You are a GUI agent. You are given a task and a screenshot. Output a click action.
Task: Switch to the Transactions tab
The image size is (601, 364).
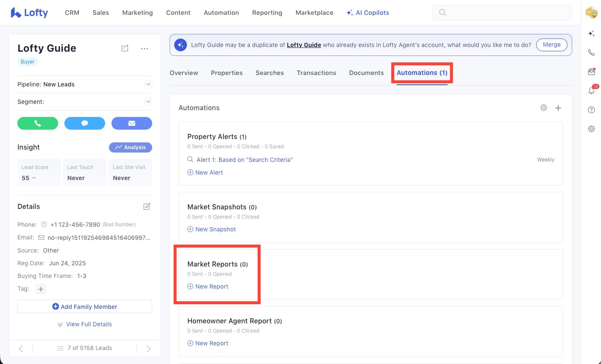pos(316,73)
